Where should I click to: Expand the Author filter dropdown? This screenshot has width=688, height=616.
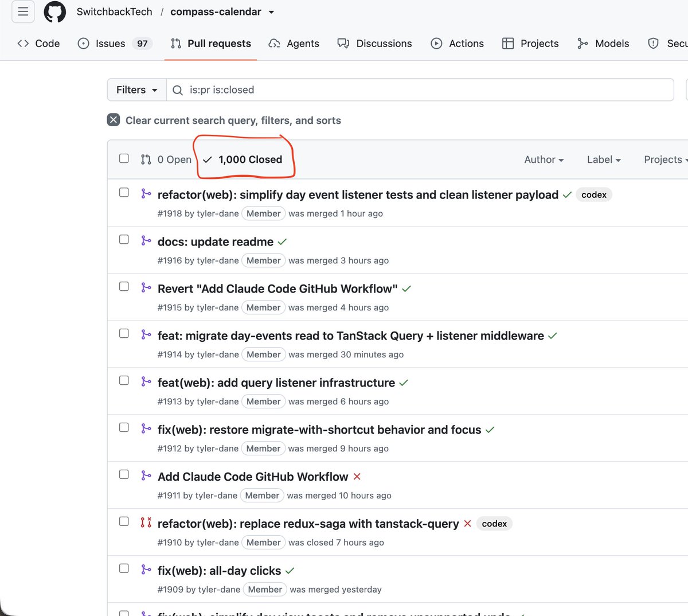coord(544,159)
